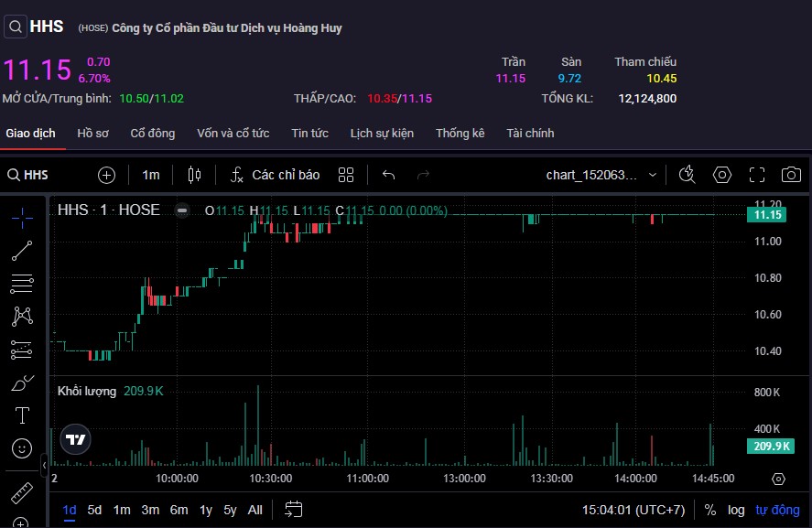Switch to the Tài chính tab
Image resolution: width=812 pixels, height=528 pixels.
(x=530, y=133)
